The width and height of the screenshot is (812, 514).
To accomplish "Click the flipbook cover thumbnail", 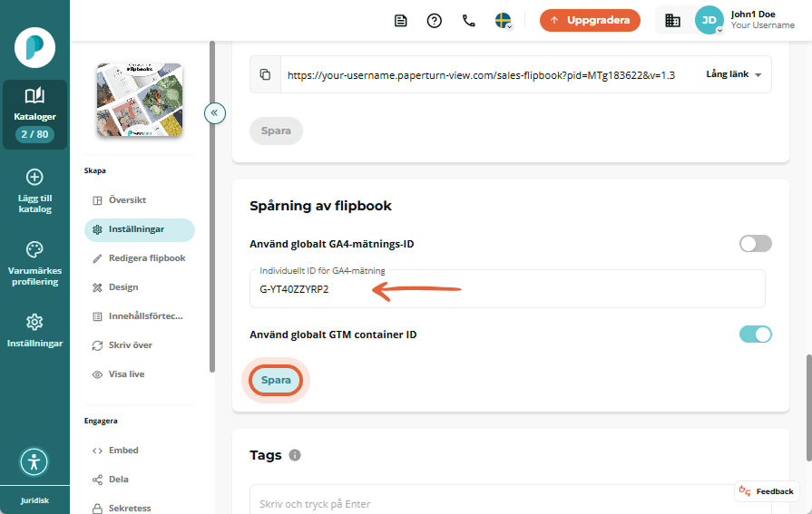I will 140,100.
